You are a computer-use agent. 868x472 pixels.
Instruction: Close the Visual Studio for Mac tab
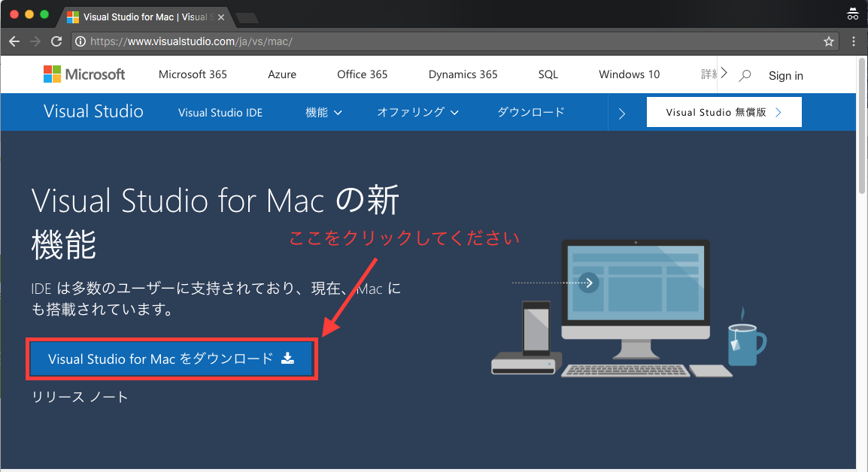[220, 16]
